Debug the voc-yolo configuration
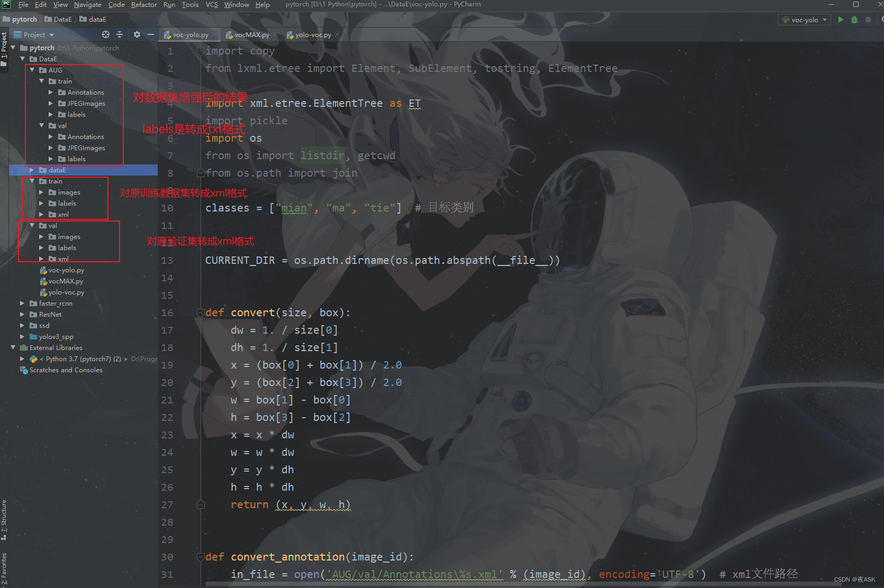 coord(854,20)
